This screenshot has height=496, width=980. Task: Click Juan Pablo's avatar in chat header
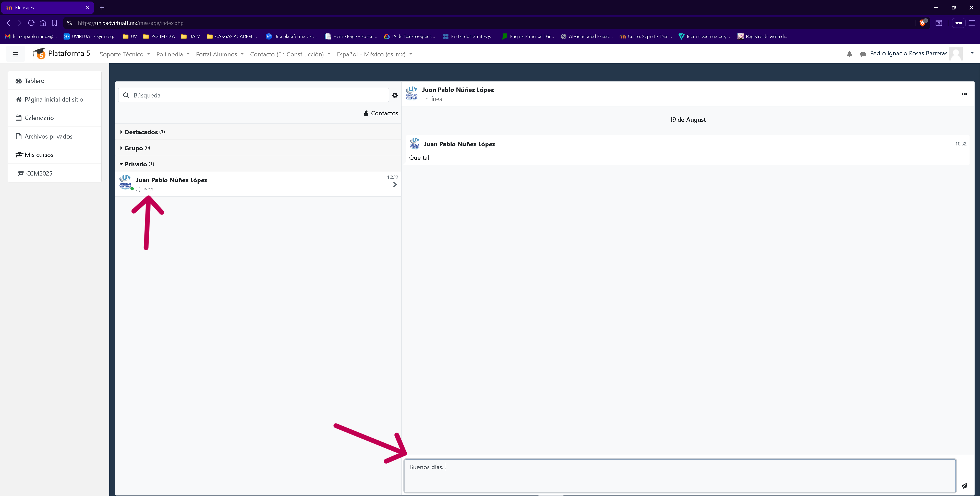pyautogui.click(x=412, y=93)
